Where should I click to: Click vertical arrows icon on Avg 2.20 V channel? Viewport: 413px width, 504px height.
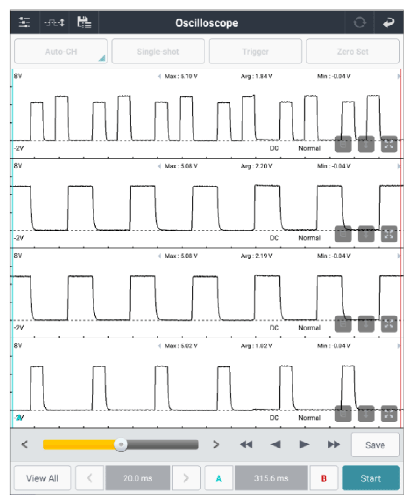(x=366, y=234)
